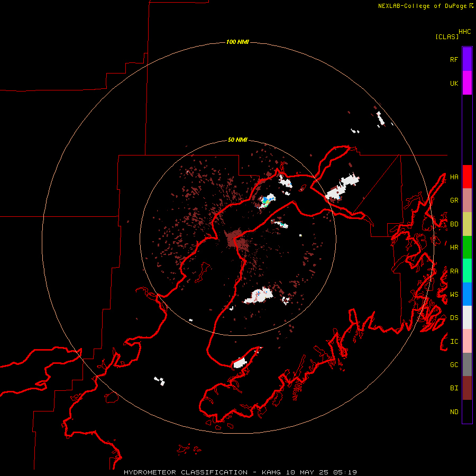Click the BI brown legend swatch
The height and width of the screenshot is (476, 476).
click(x=467, y=388)
